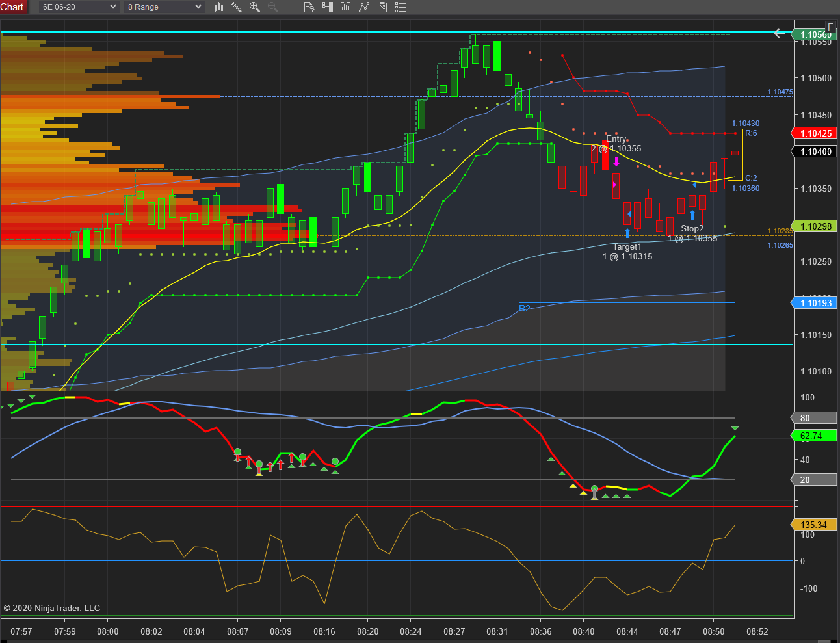Open the Indicators dialog icon
The image size is (840, 643).
tap(364, 7)
